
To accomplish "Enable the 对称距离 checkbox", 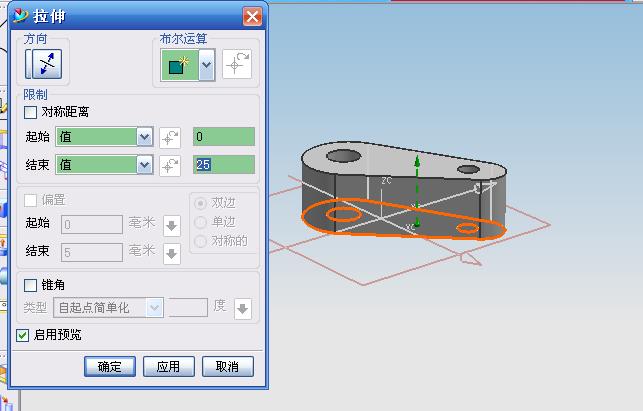I will point(30,112).
